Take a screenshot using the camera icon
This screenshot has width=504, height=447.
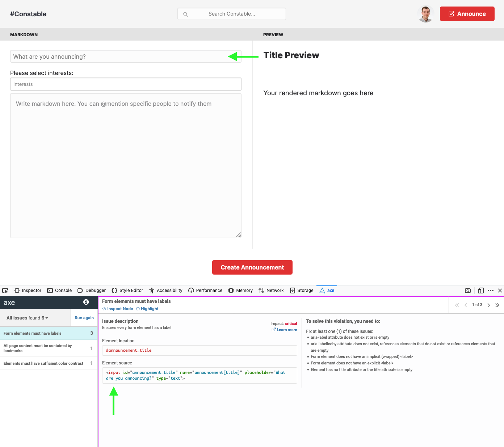(x=468, y=290)
